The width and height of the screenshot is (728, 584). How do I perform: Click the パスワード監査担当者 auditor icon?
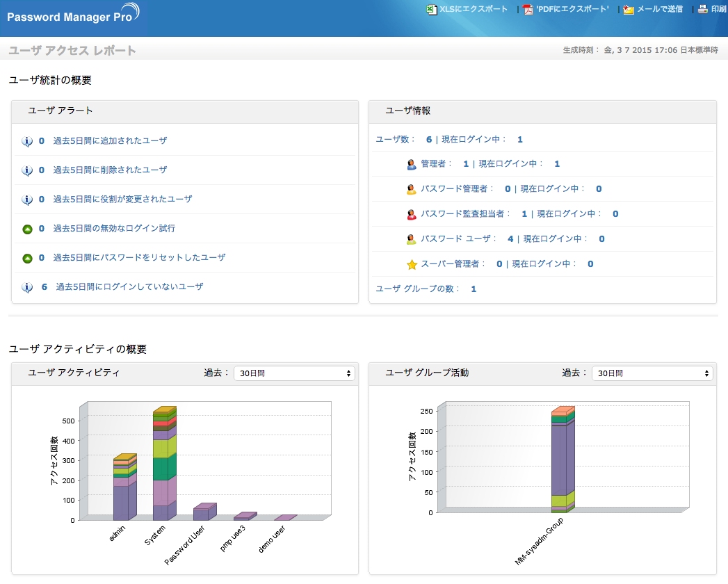point(411,214)
